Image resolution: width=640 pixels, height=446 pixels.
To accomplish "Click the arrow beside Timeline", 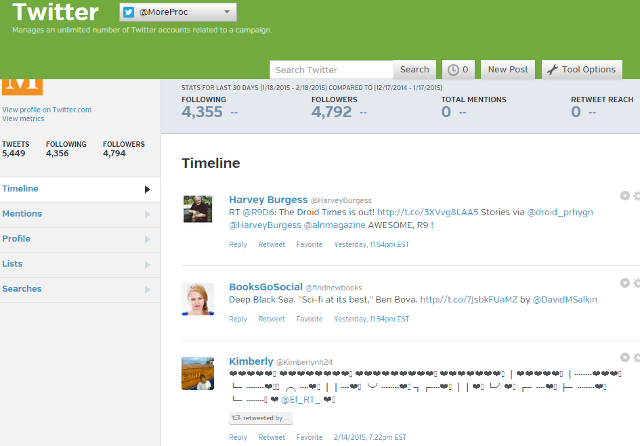I will click(x=147, y=189).
